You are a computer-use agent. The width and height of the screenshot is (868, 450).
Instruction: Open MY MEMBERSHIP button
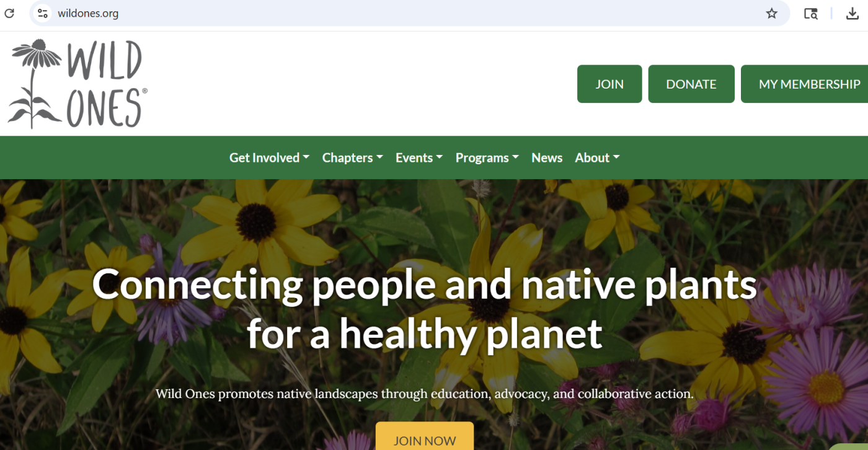click(x=805, y=84)
